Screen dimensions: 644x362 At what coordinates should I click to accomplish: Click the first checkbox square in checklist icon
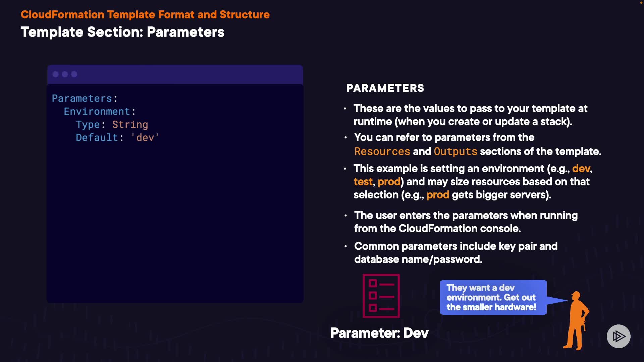point(373,284)
